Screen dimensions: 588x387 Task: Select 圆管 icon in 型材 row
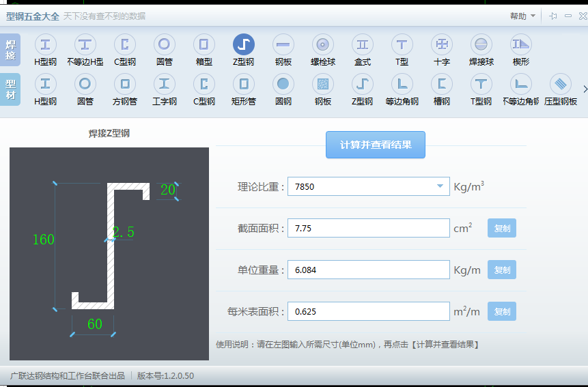point(85,84)
